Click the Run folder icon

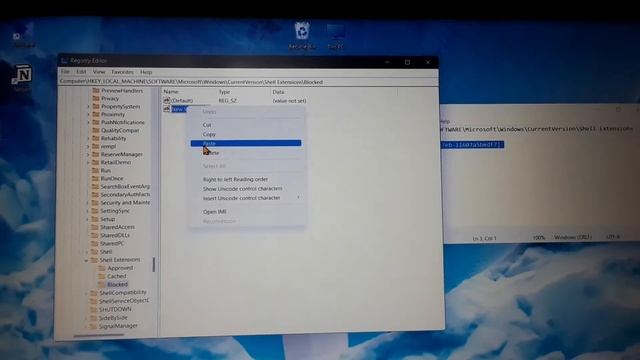tap(96, 171)
